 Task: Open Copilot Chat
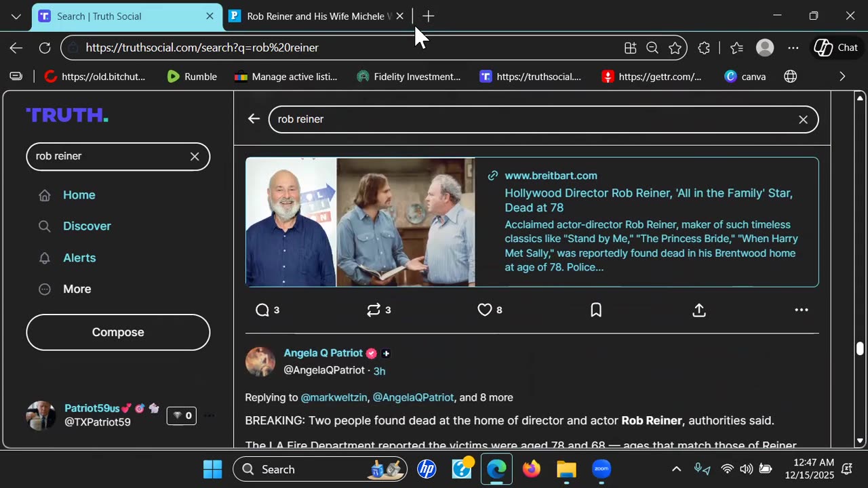(x=836, y=47)
